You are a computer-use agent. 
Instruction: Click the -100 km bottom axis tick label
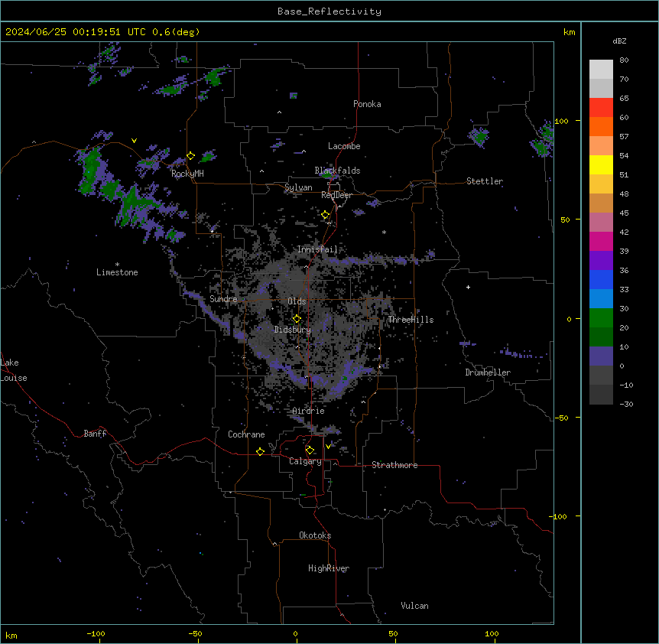click(x=96, y=633)
